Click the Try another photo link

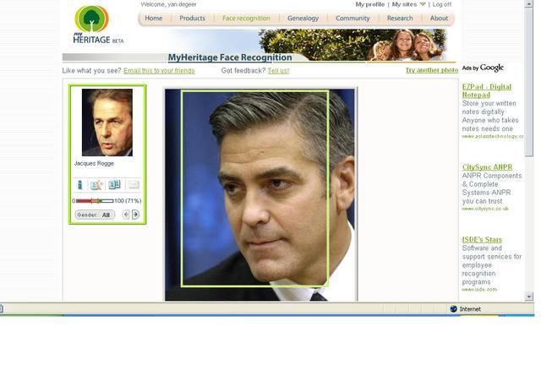[432, 70]
